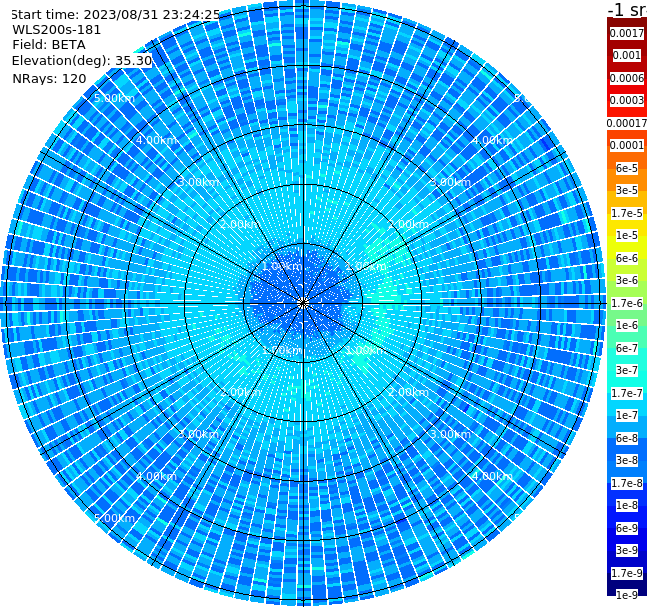Select the 3e-8 blue scale label
The image size is (647, 607).
click(x=627, y=461)
